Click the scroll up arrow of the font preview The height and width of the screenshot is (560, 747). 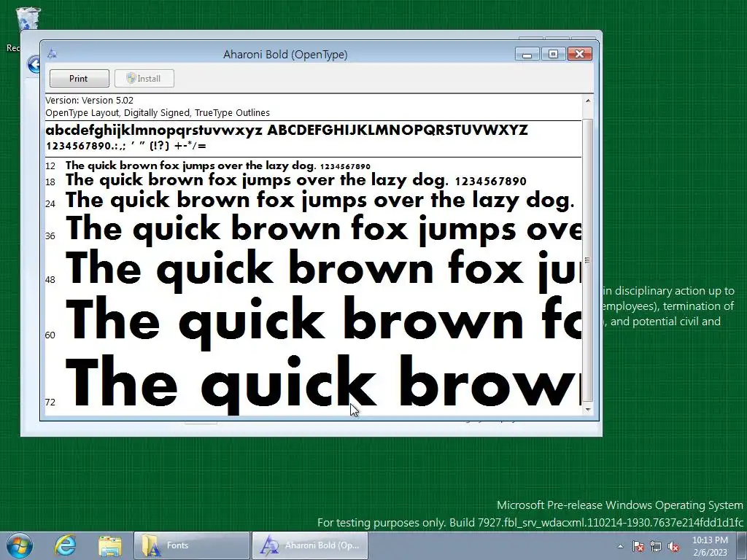[588, 101]
